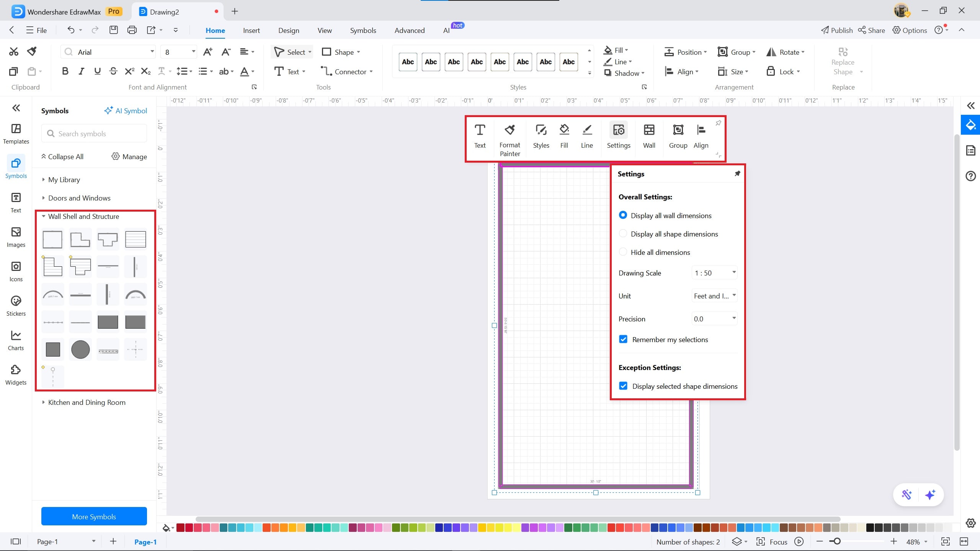The image size is (980, 551).
Task: Select Display all shape dimensions option
Action: (623, 234)
